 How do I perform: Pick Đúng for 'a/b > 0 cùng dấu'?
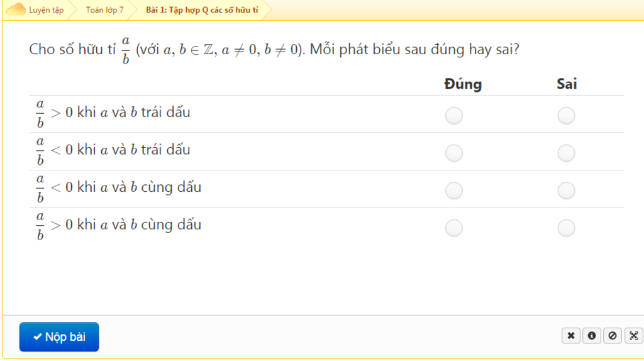tap(454, 228)
